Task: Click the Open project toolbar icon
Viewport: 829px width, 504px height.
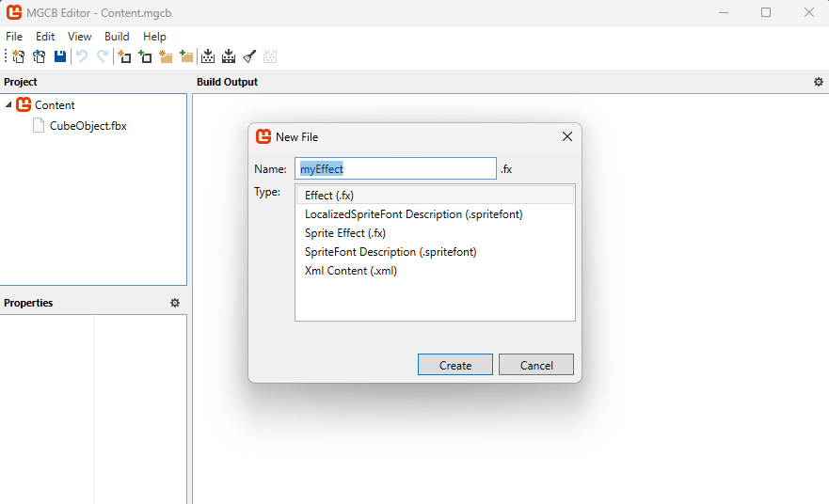Action: pos(40,56)
